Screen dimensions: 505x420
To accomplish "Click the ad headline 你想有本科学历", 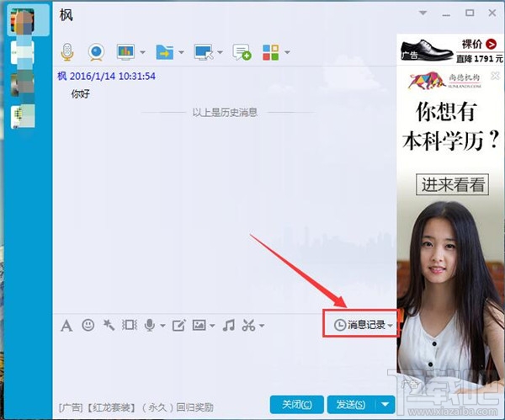I will [450, 127].
